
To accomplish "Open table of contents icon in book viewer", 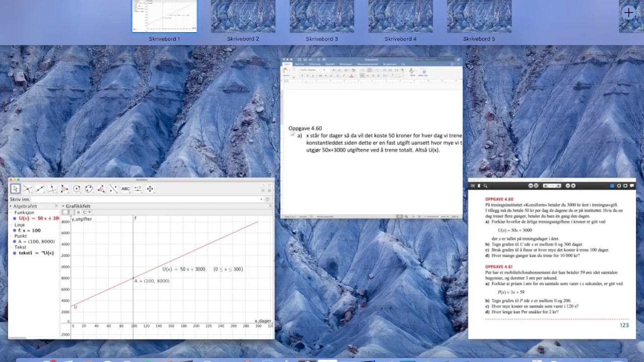I will 473,186.
